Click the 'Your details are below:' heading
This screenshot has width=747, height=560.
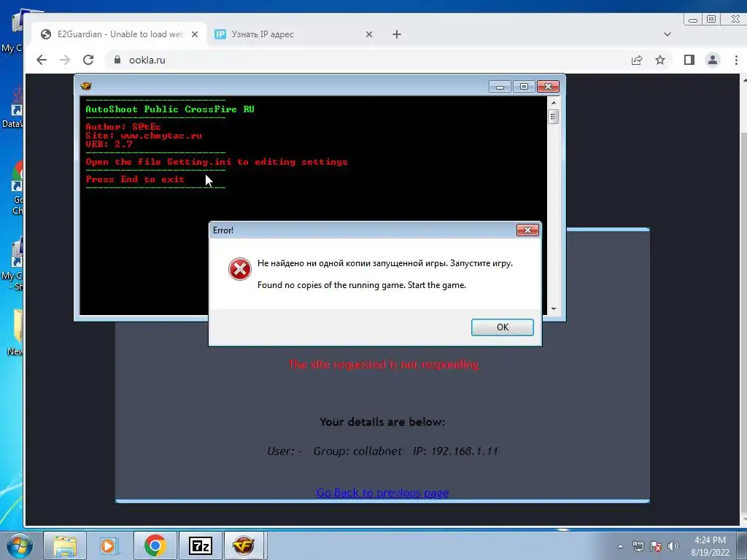[382, 422]
